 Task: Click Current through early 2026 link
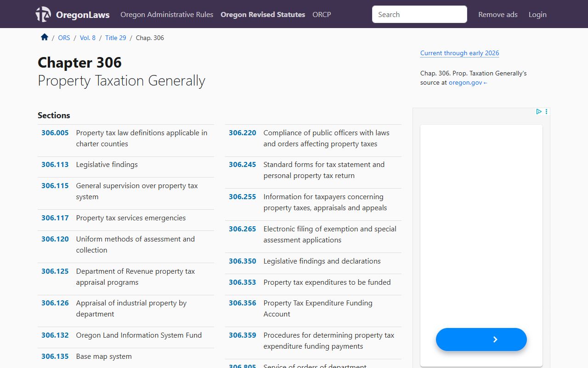point(459,53)
